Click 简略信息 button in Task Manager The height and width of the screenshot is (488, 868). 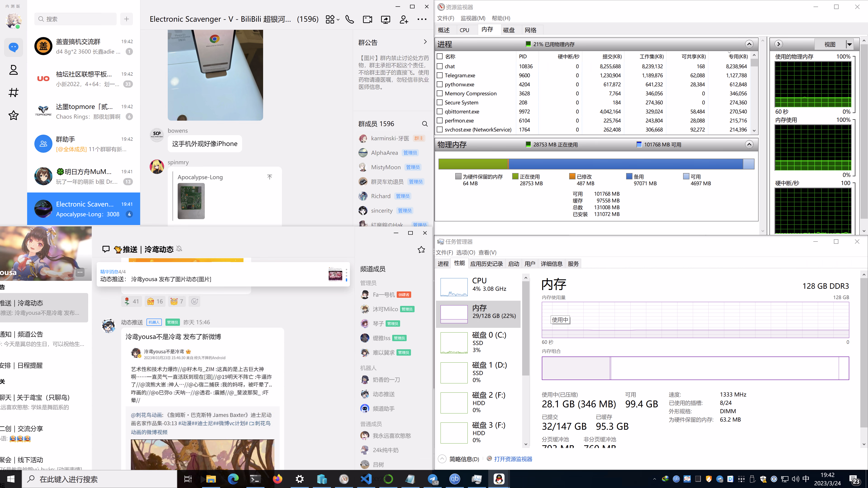[x=464, y=459]
